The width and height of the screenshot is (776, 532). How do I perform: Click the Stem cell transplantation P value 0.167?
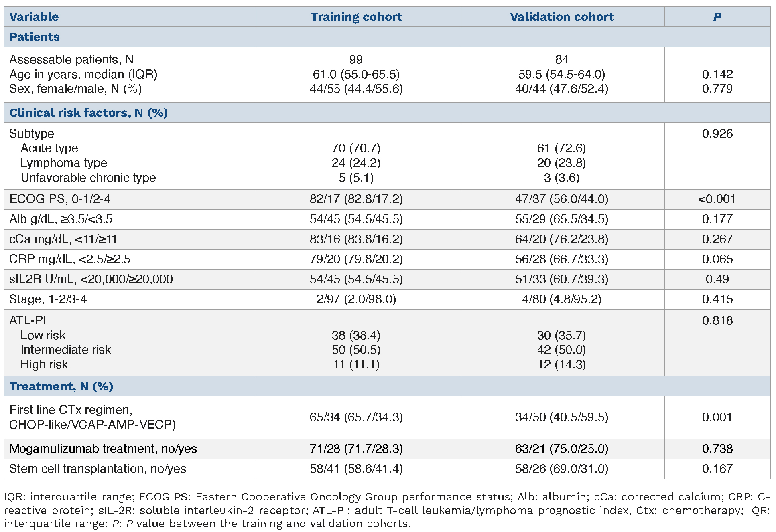(x=717, y=469)
